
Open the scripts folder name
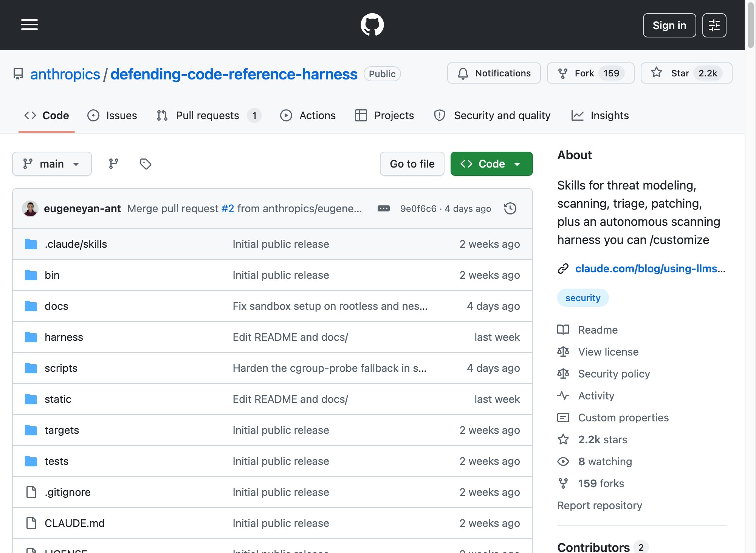tap(61, 368)
